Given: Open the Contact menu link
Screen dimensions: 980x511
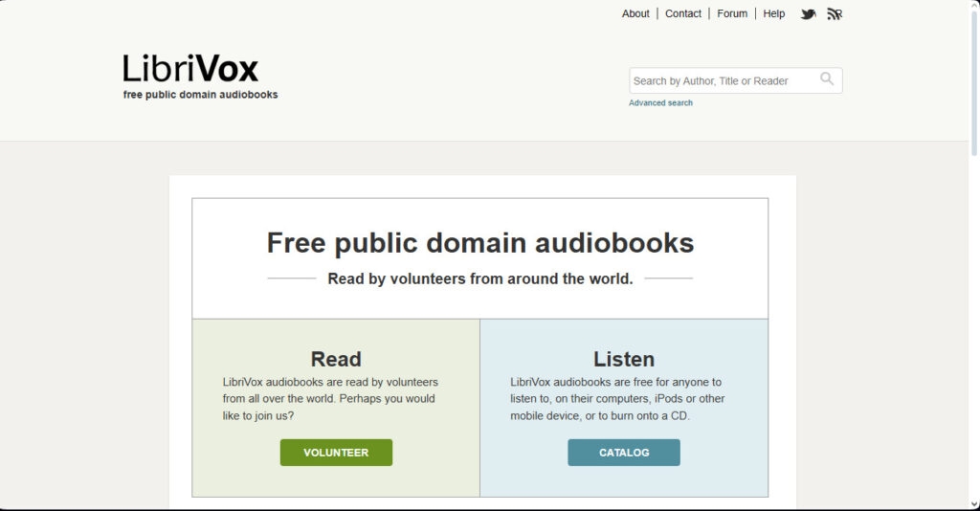Looking at the screenshot, I should pos(682,13).
